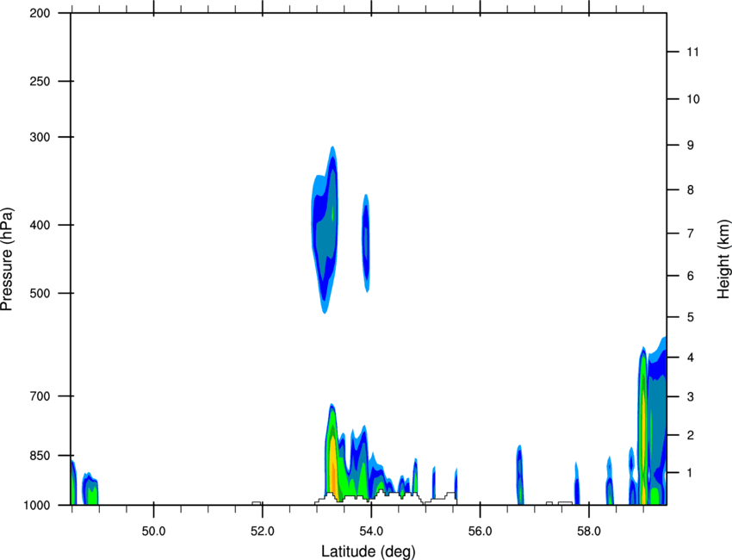
Task: Pick the 1 km height label
Action: coord(691,473)
